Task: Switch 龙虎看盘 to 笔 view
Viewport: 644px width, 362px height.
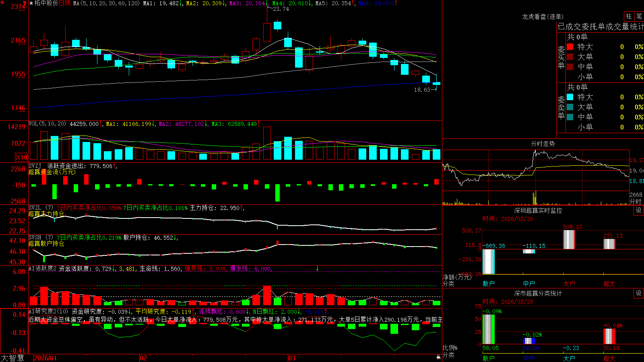Action: [x=639, y=16]
